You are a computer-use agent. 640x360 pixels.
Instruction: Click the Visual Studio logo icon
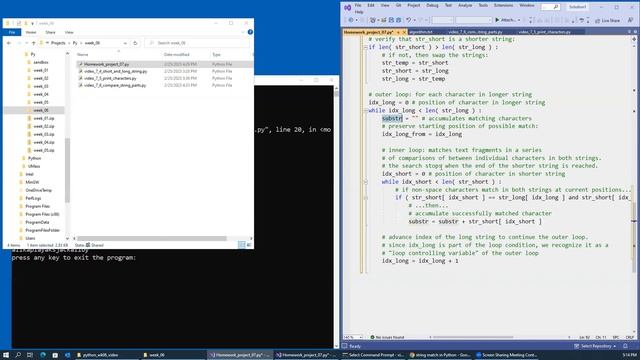click(347, 7)
